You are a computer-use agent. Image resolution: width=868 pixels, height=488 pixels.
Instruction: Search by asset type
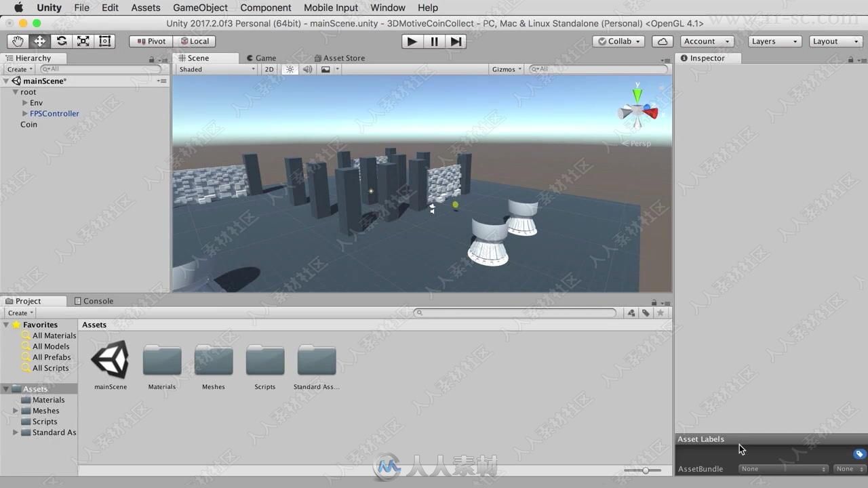(631, 313)
